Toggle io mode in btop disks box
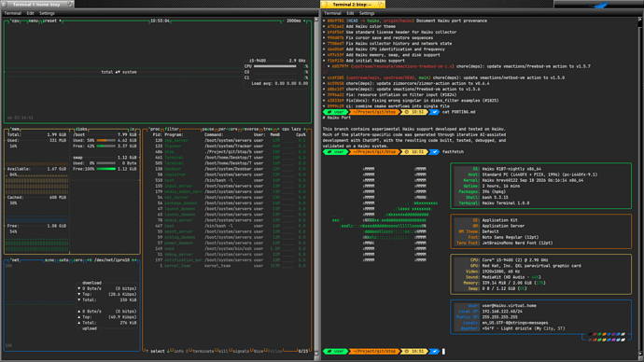Screen dimensions: 644x362 click(x=133, y=129)
